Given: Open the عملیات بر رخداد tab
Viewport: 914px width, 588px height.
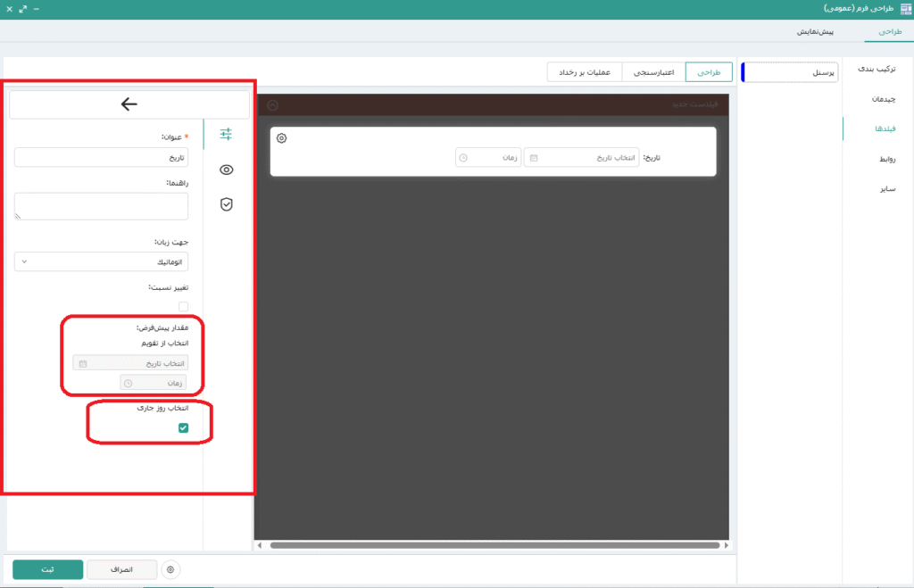Looking at the screenshot, I should pyautogui.click(x=584, y=72).
